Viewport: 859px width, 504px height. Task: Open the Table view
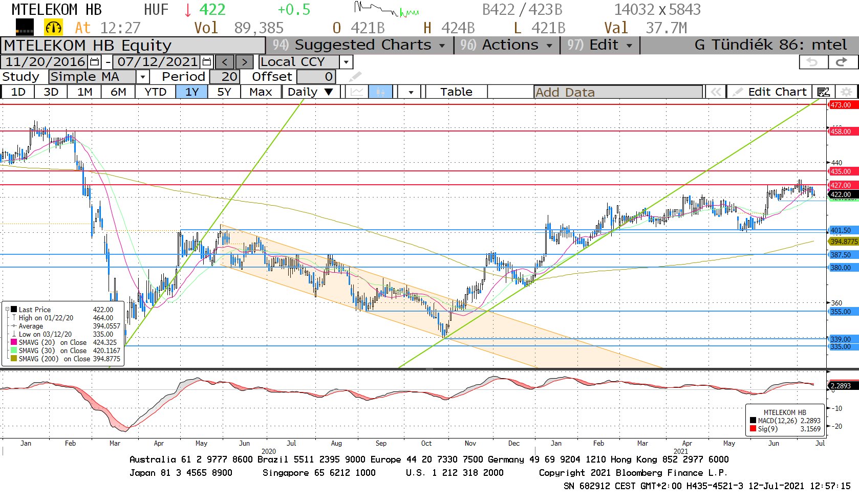456,92
